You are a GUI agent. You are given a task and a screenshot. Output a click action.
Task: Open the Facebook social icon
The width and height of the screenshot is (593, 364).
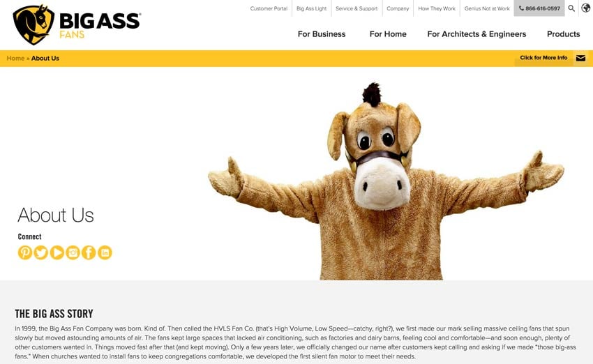[89, 252]
